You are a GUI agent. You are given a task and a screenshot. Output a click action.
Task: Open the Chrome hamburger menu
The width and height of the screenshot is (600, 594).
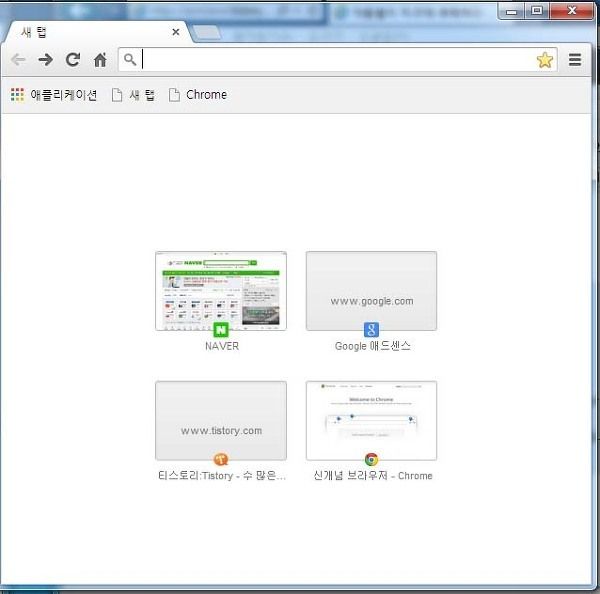pos(575,60)
